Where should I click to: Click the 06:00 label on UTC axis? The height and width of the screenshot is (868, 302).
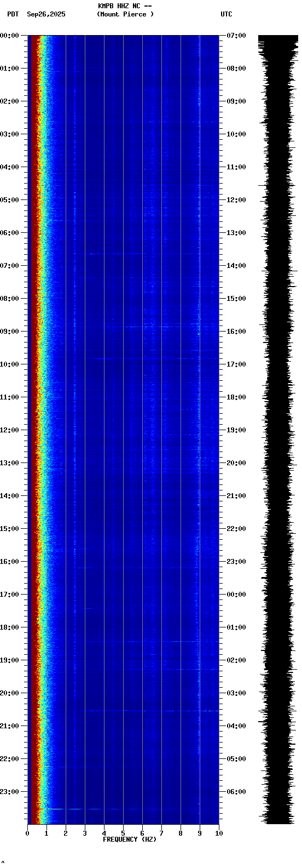[236, 792]
